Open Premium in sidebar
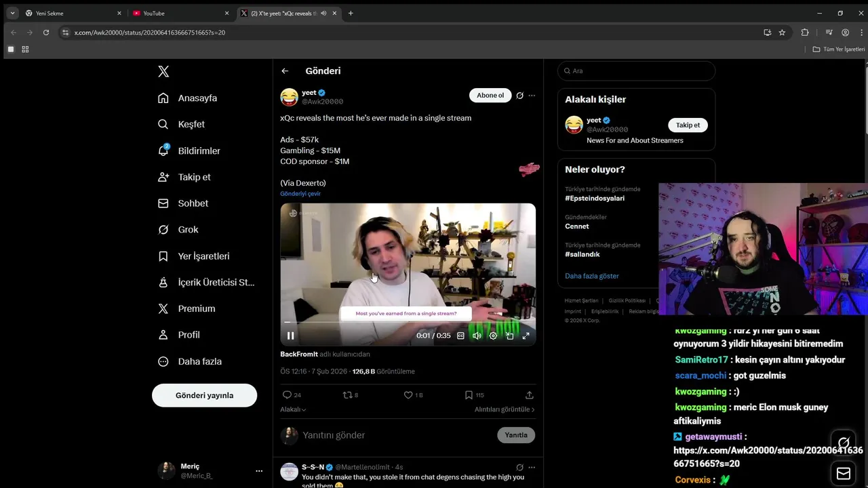The width and height of the screenshot is (868, 488). click(186, 308)
